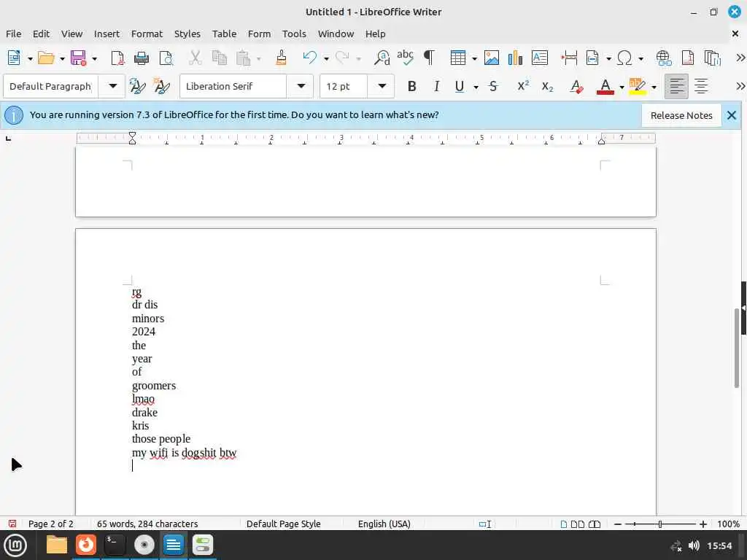Image resolution: width=747 pixels, height=560 pixels.
Task: Click the Release Notes button
Action: point(681,116)
